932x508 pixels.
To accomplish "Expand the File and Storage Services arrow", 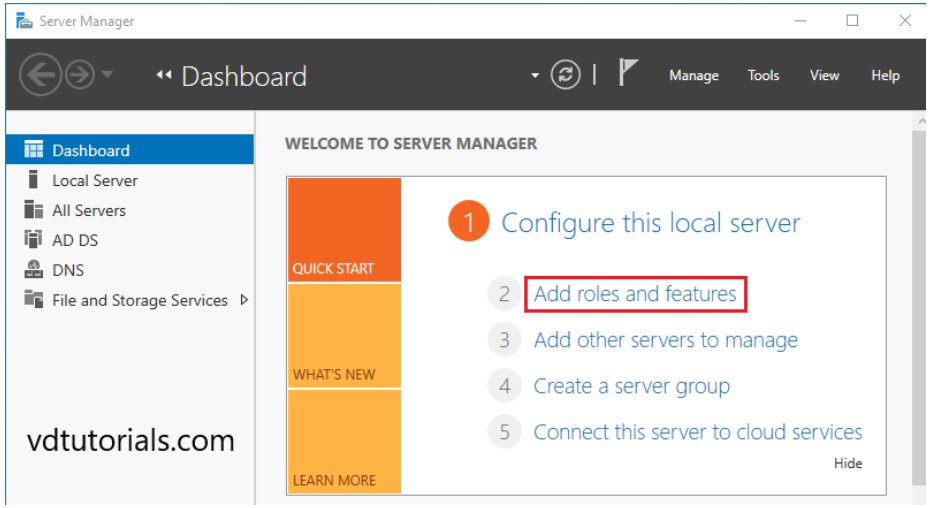I will click(x=244, y=300).
